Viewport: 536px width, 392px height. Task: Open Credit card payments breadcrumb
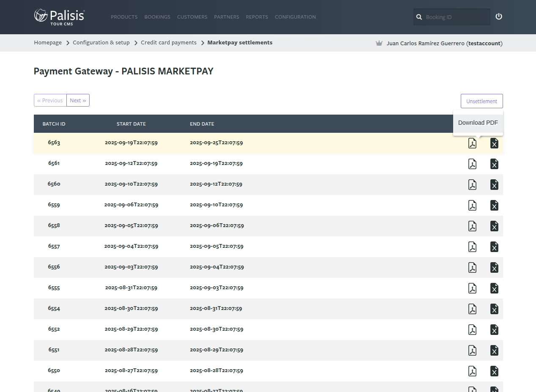click(169, 43)
